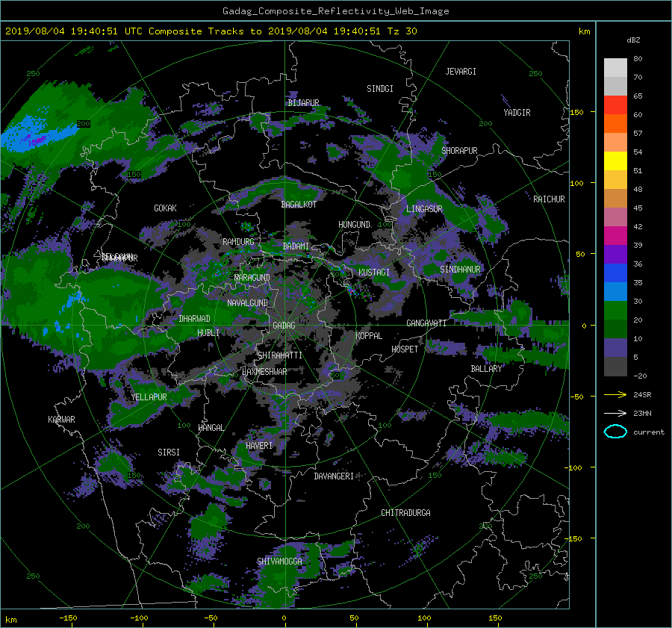Click the BIJAPUR city label
The height and width of the screenshot is (628, 672).
(x=303, y=103)
